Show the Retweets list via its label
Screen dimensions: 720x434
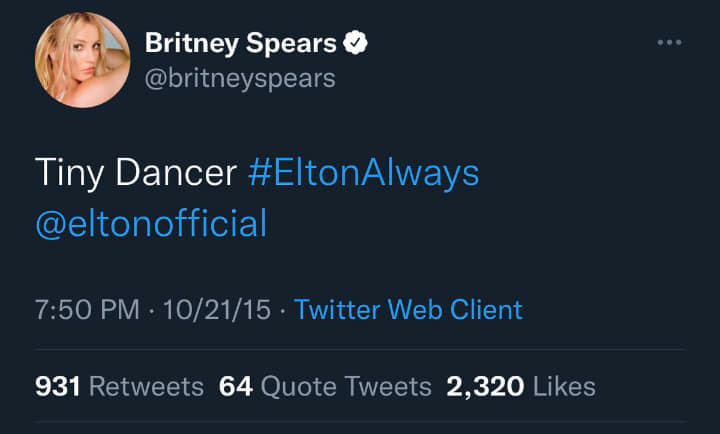146,386
